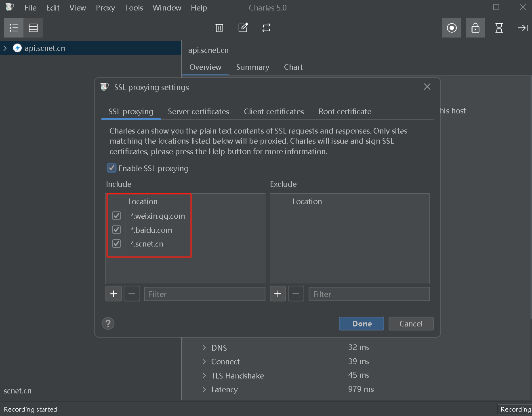Click the Charles pitcher icon in title bar
Image resolution: width=532 pixels, height=416 pixels.
[10, 7]
